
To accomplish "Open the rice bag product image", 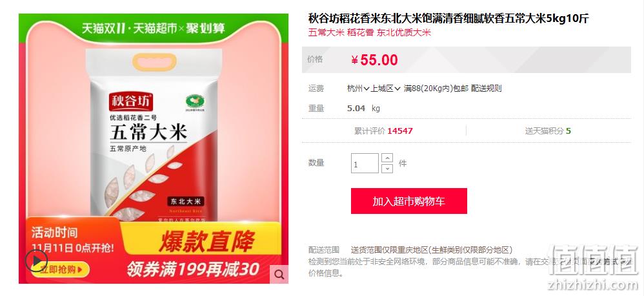I will click(x=154, y=136).
